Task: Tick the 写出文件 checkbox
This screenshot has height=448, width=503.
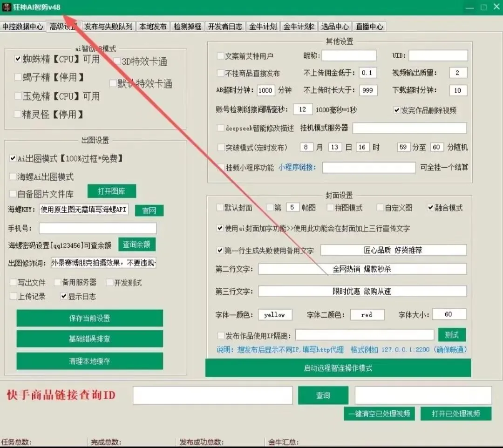Action: (x=13, y=283)
